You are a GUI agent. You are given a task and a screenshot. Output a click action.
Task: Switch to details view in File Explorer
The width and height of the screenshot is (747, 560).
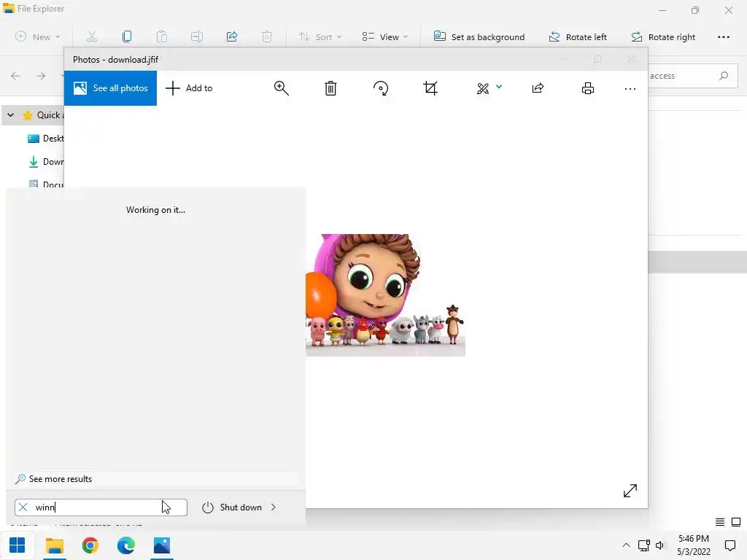[720, 522]
